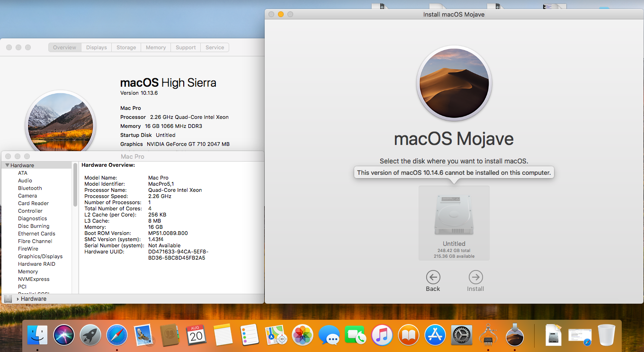
Task: Switch to the Service tab
Action: pos(215,47)
